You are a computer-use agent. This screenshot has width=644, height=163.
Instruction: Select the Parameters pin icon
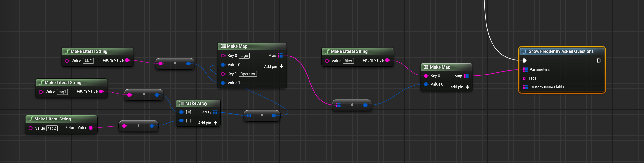[x=525, y=70]
